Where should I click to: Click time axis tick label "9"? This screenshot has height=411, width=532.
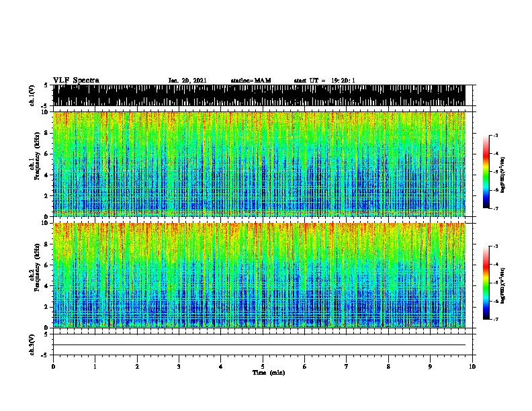(430, 367)
